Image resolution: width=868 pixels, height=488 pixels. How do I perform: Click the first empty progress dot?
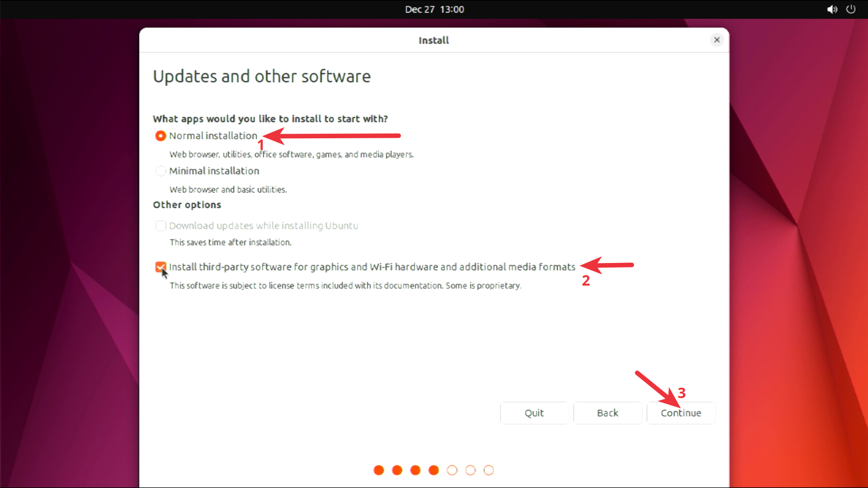tap(452, 470)
